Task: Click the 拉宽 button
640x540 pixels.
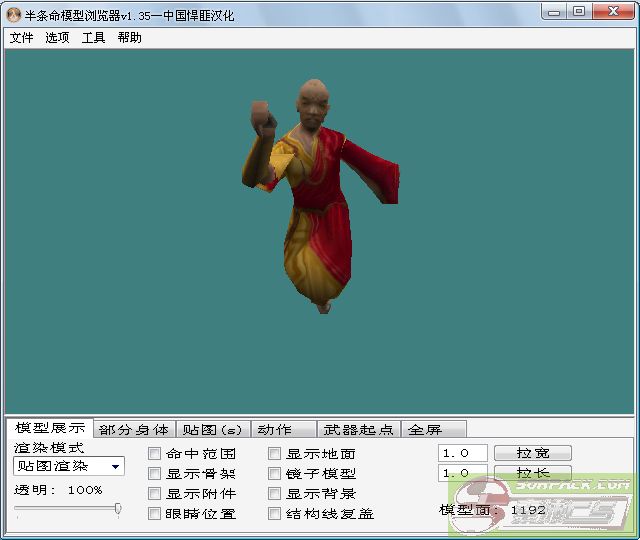Action: [x=531, y=453]
